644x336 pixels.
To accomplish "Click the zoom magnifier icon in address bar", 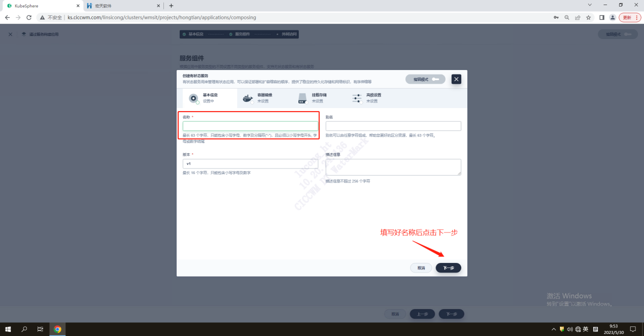I will click(x=567, y=17).
